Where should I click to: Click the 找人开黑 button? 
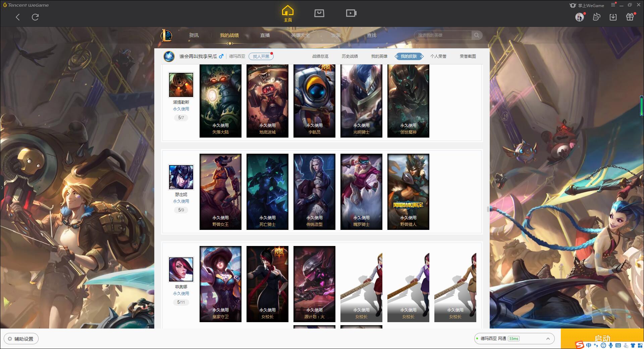(261, 56)
